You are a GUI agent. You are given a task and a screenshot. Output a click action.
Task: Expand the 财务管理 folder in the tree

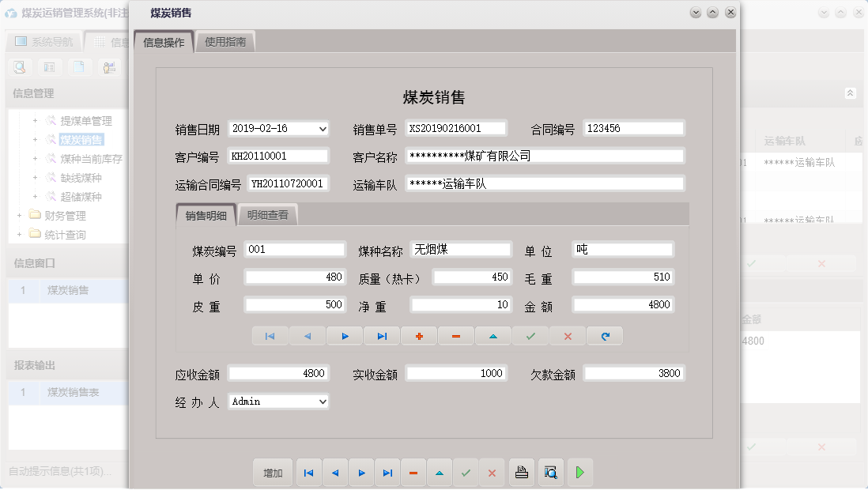point(17,215)
